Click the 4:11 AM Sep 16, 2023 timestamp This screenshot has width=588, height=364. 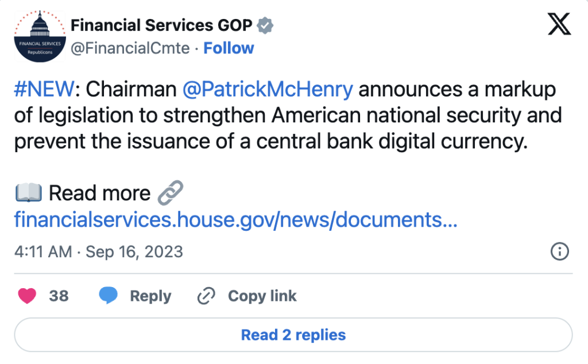click(x=99, y=251)
